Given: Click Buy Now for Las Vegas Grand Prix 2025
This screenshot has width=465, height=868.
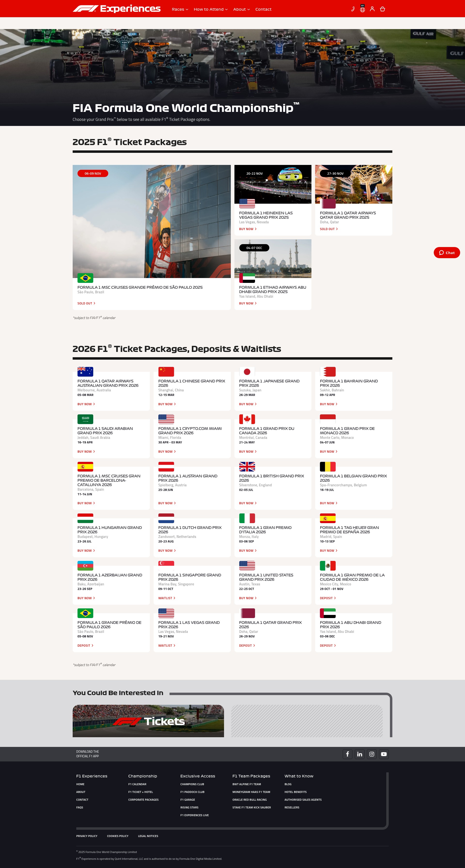Looking at the screenshot, I should tap(248, 229).
